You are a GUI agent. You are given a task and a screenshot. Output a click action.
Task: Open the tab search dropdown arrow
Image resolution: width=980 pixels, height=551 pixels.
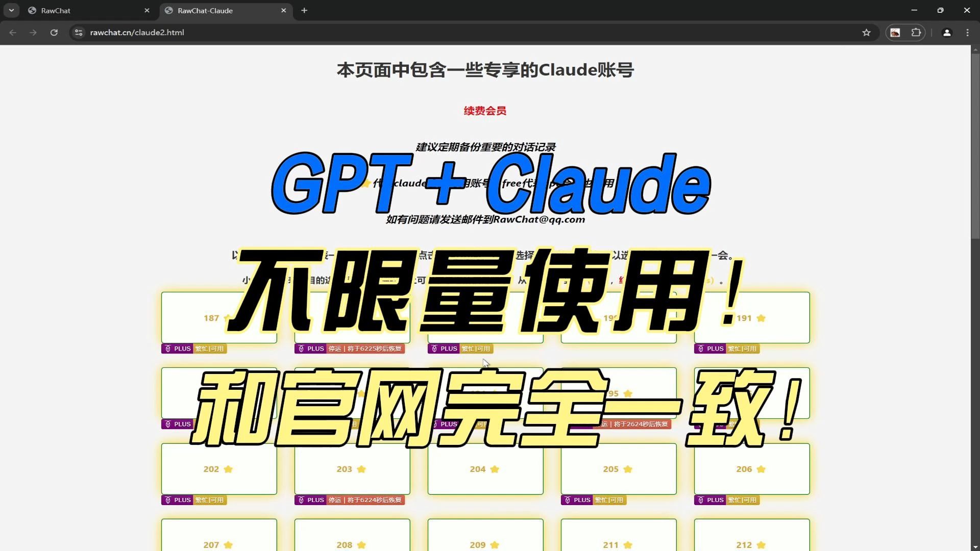tap(11, 10)
